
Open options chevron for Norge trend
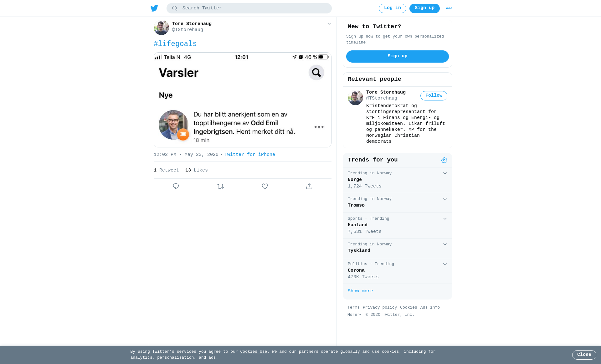tap(445, 173)
